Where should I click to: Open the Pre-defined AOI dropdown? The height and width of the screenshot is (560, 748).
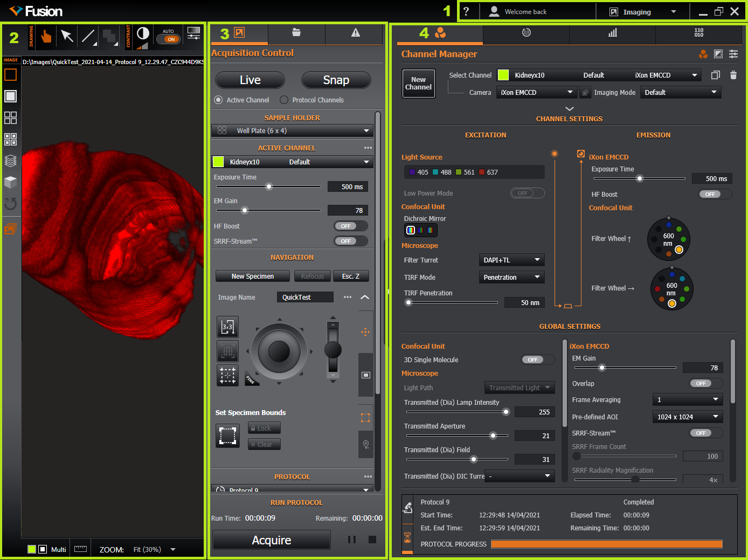687,417
